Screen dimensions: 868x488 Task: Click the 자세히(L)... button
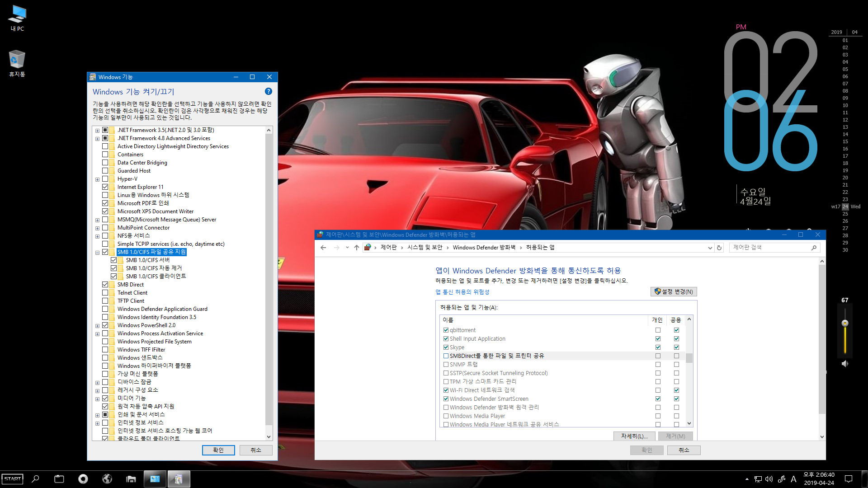(634, 436)
